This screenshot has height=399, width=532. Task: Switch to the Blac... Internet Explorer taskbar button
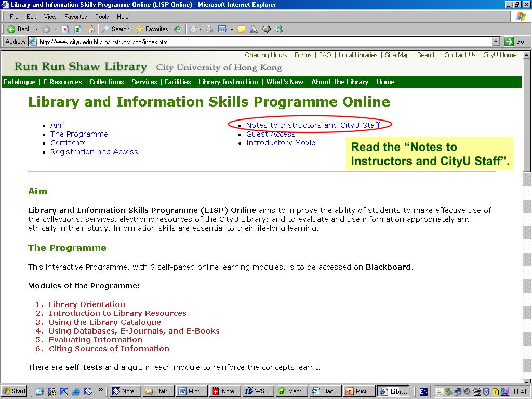pyautogui.click(x=325, y=391)
